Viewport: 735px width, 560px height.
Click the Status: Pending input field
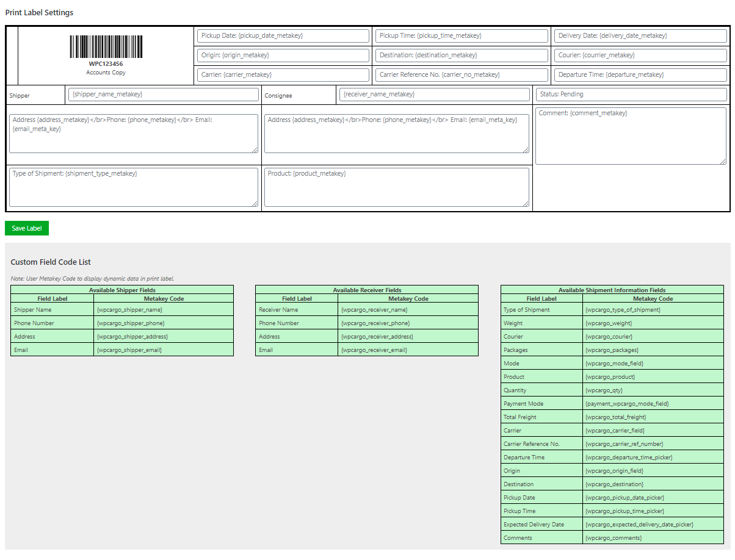(631, 95)
